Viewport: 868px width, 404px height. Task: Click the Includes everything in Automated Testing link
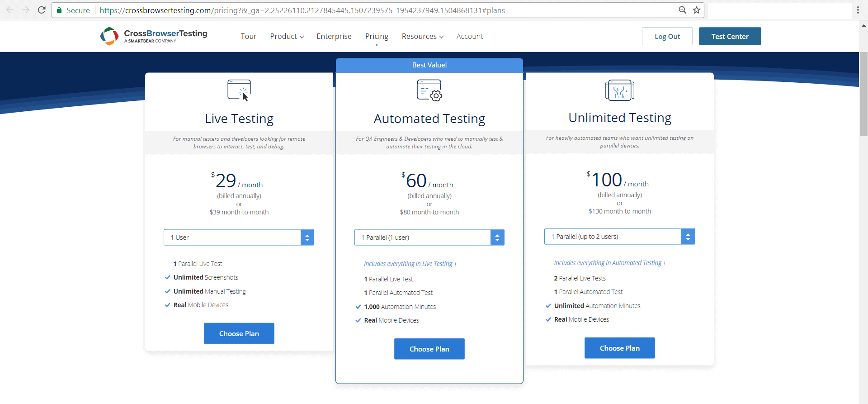pyautogui.click(x=610, y=263)
